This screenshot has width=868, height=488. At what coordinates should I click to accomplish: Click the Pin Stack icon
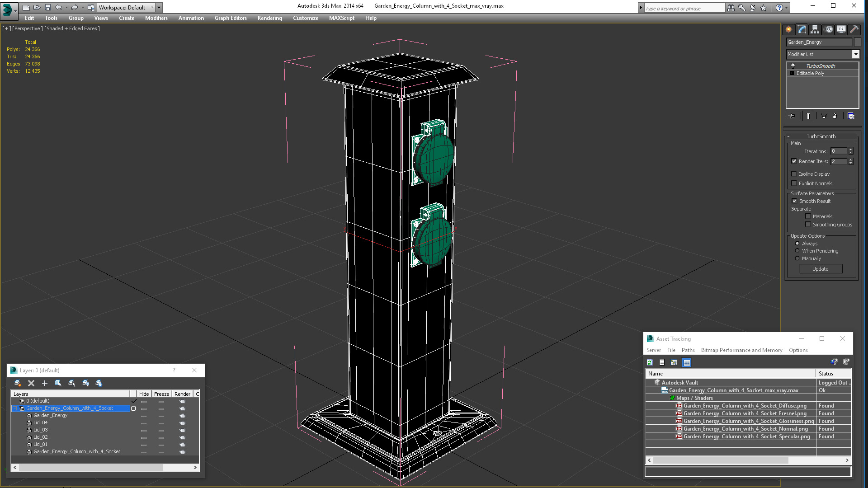[x=793, y=116]
